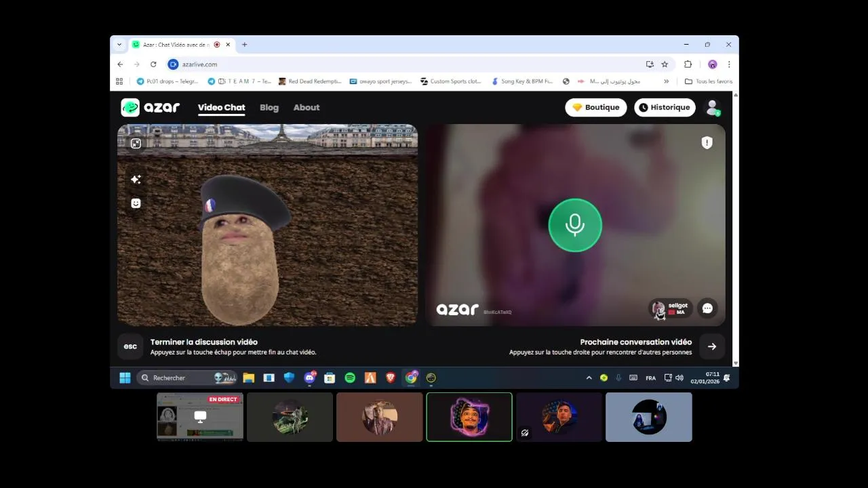Select the EN DIRECT screen share thumbnail
The image size is (868, 488).
click(x=200, y=417)
